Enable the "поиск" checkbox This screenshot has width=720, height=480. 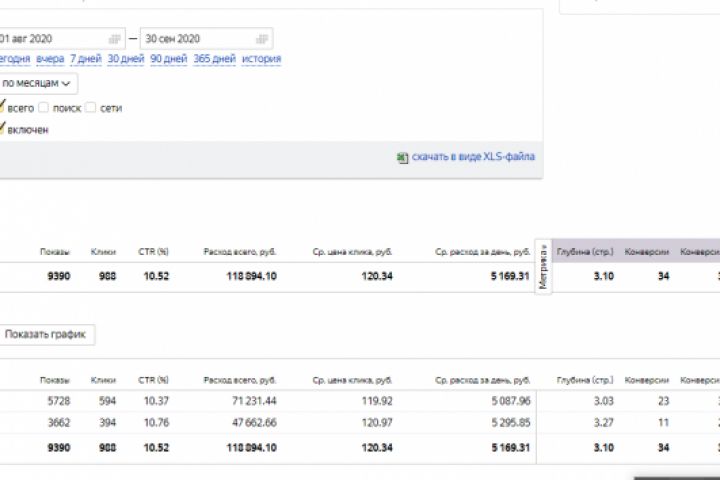pos(44,107)
